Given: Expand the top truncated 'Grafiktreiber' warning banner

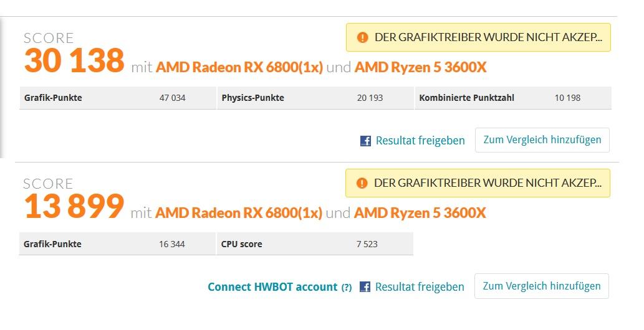Looking at the screenshot, I should click(479, 37).
